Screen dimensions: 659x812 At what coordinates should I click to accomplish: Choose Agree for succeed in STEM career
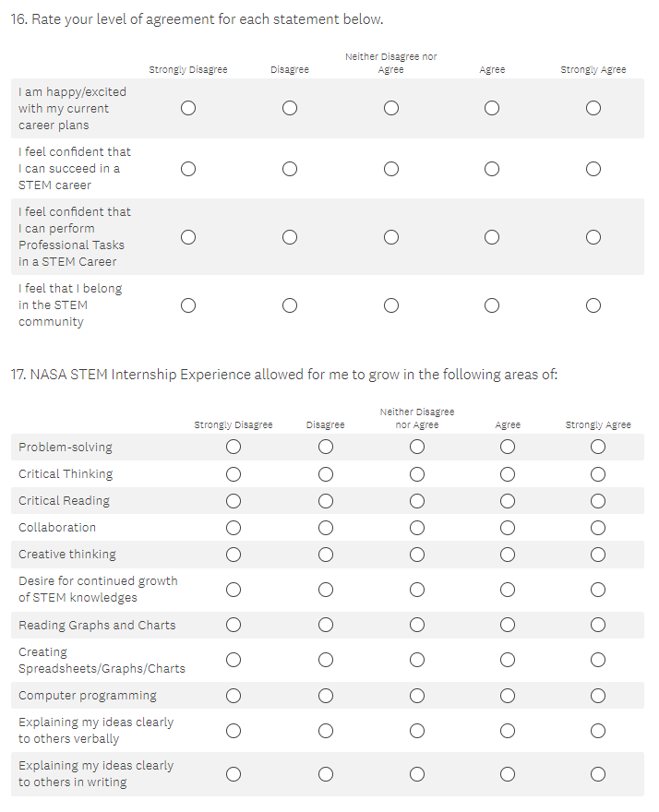click(x=492, y=169)
